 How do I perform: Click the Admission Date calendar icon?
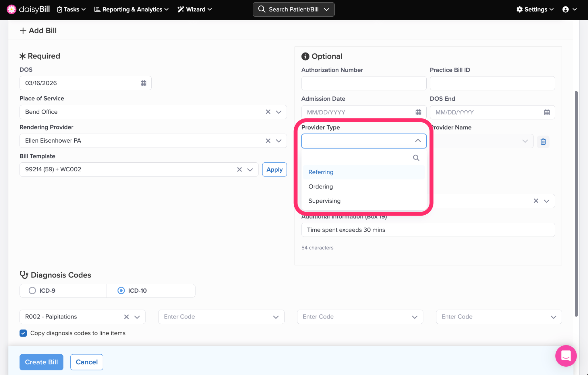point(418,112)
